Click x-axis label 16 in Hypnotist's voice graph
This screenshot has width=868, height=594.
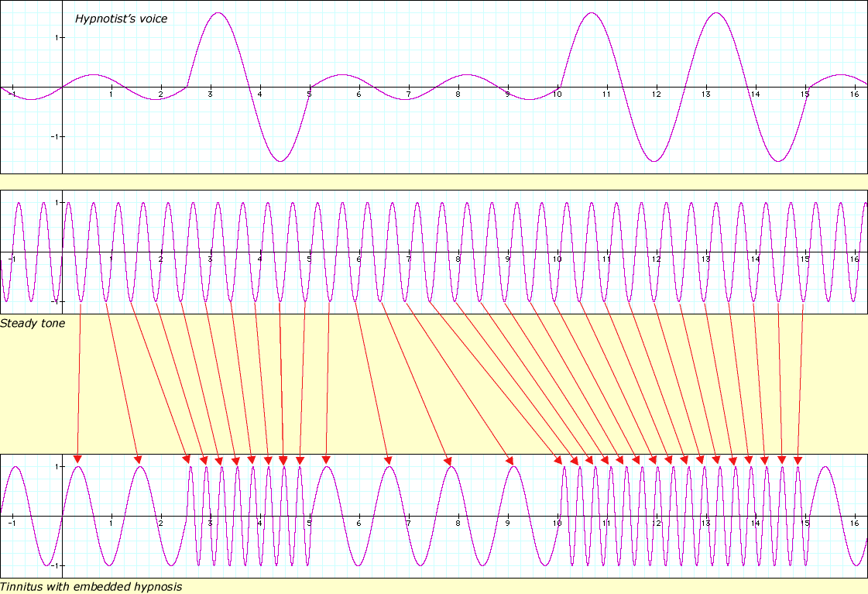point(854,94)
